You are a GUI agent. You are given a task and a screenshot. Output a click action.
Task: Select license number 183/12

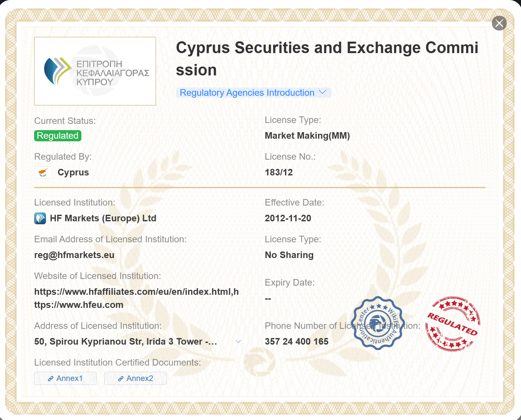(x=279, y=172)
